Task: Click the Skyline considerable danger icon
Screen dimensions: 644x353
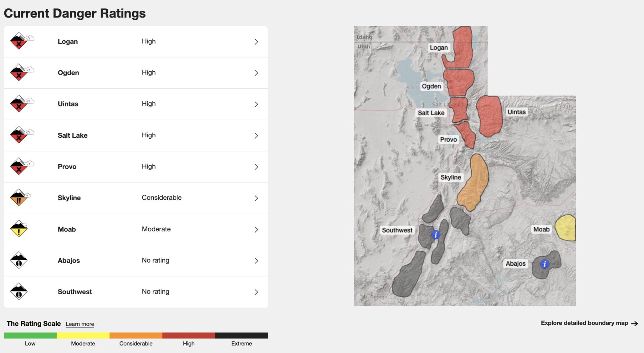Action: tap(20, 197)
